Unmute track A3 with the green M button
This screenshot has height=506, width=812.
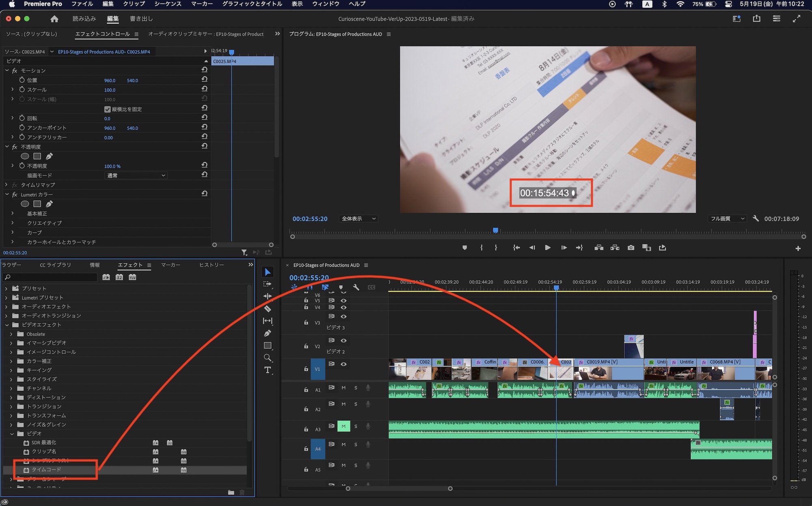pos(343,426)
